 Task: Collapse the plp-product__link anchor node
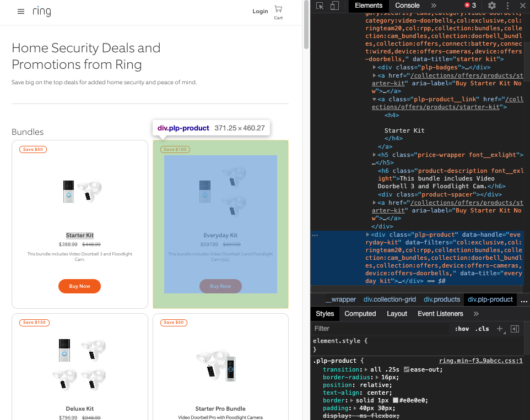(374, 99)
